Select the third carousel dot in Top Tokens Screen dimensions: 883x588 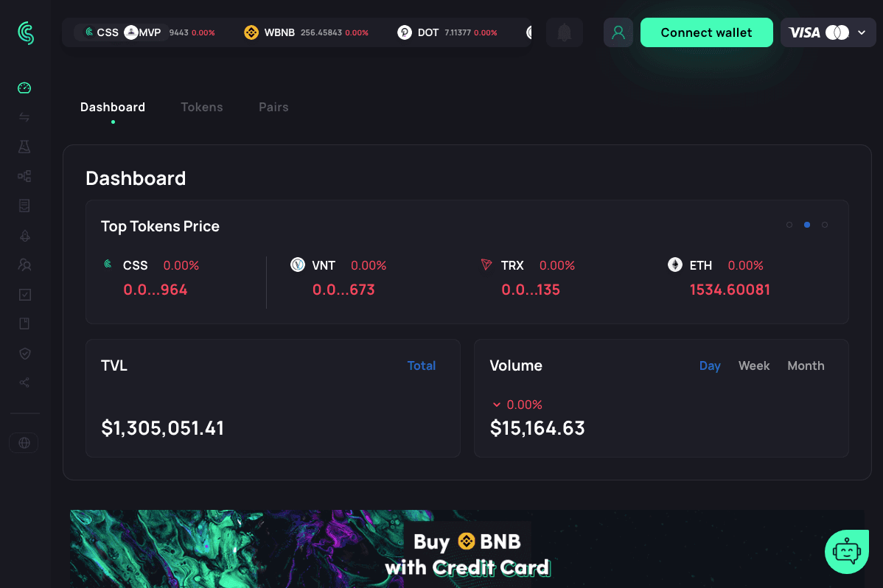[825, 225]
